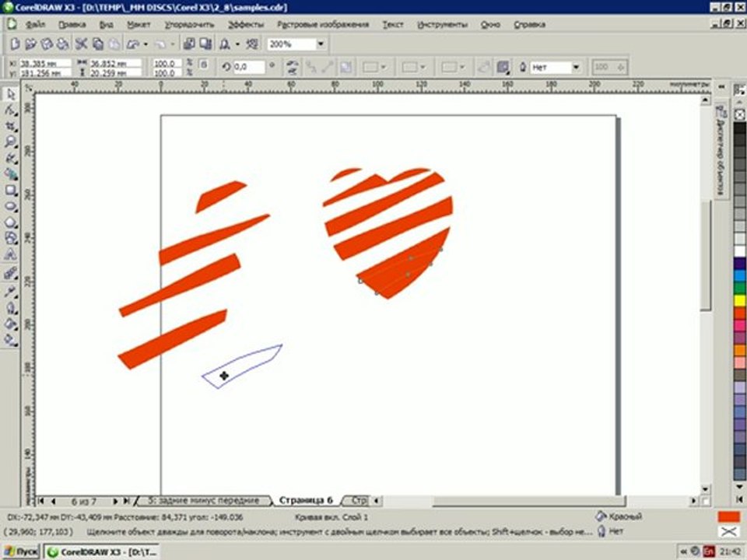Click the no-color X swatch
This screenshot has width=747, height=560.
tap(739, 115)
